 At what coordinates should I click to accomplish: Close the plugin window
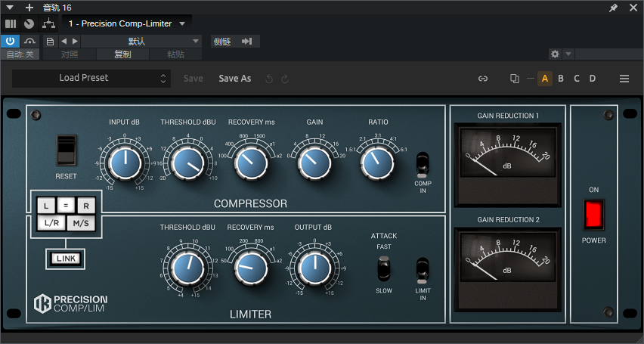click(x=633, y=8)
